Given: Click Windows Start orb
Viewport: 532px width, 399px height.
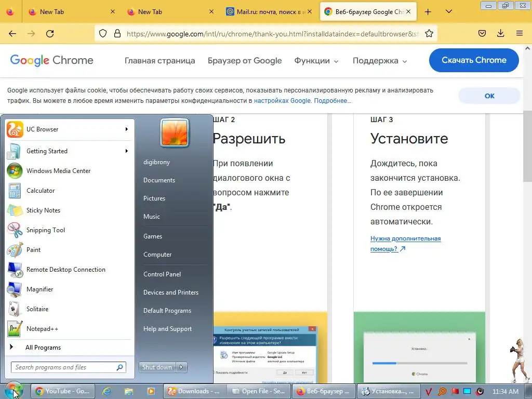Looking at the screenshot, I should [14, 391].
